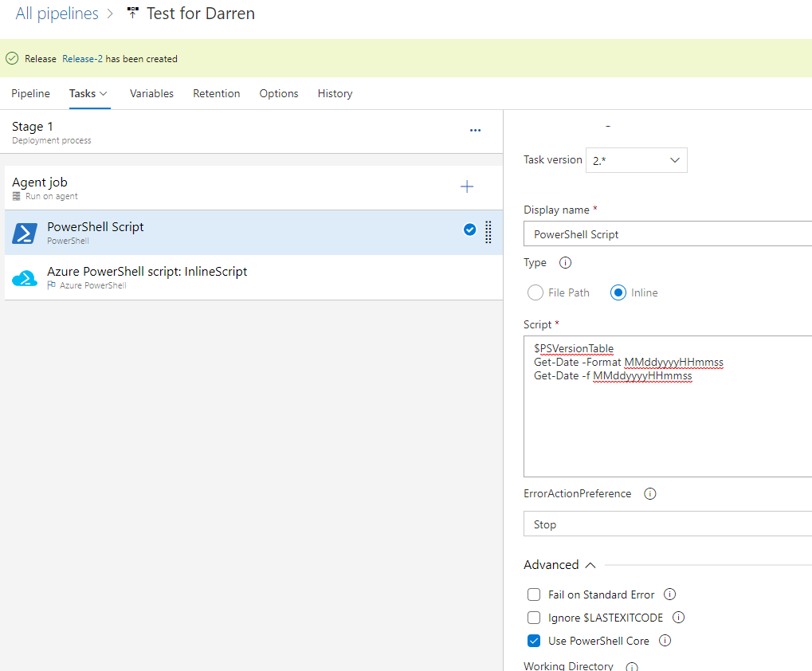Screen dimensions: 812x671
Task: Open the Tasks menu chevron
Action: [x=104, y=93]
